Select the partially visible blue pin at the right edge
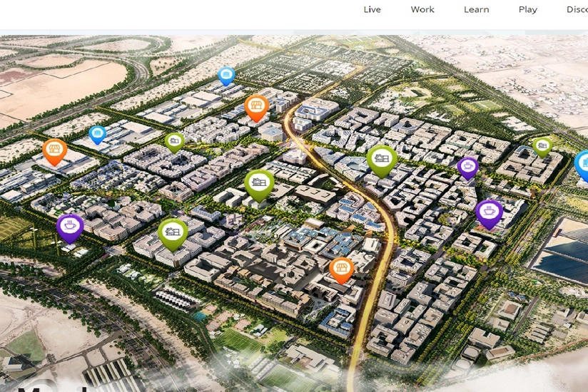588x392 pixels. click(x=582, y=165)
